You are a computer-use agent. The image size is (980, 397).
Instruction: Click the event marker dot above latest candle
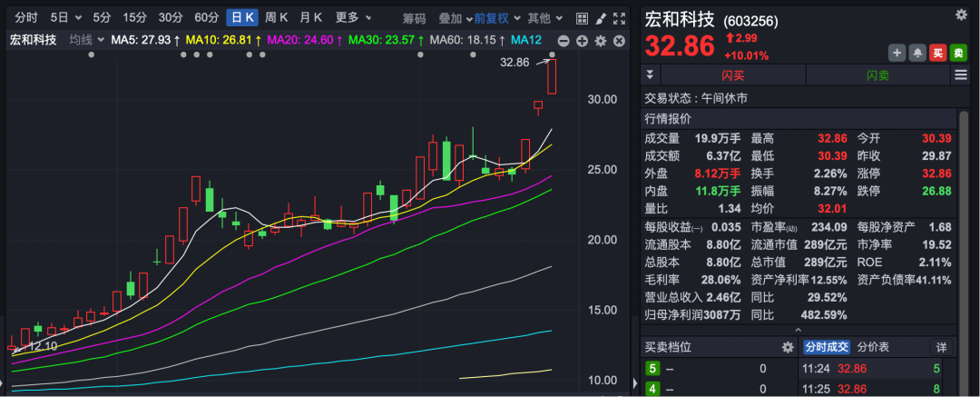click(552, 55)
